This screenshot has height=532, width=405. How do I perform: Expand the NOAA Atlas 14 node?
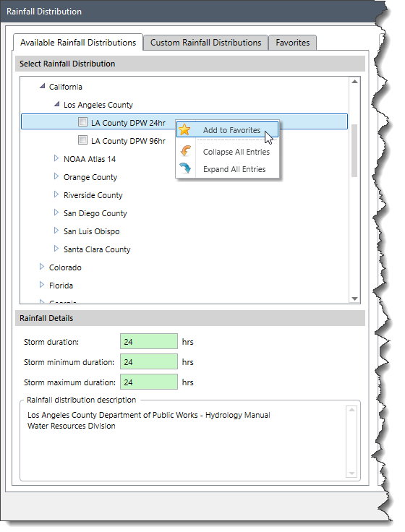(x=56, y=158)
